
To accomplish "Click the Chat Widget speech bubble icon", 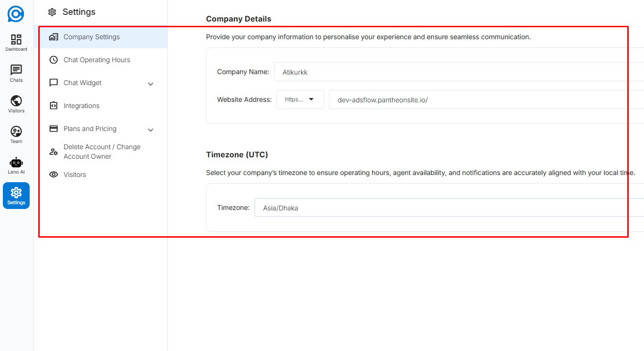I will (x=54, y=83).
